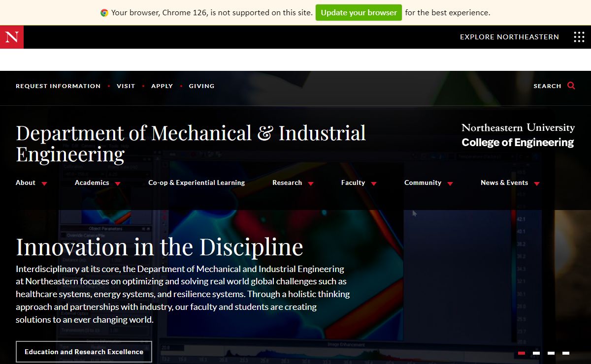The image size is (591, 364).
Task: Click Update your browser button
Action: [x=359, y=13]
